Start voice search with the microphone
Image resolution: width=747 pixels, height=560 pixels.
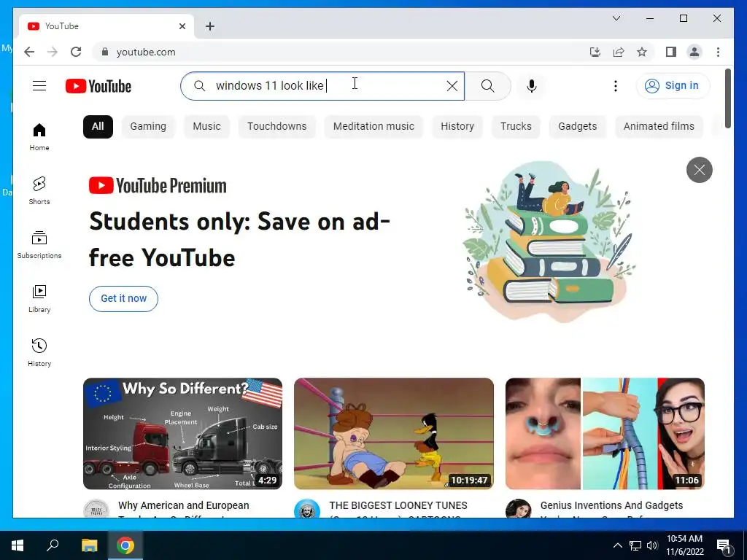532,86
